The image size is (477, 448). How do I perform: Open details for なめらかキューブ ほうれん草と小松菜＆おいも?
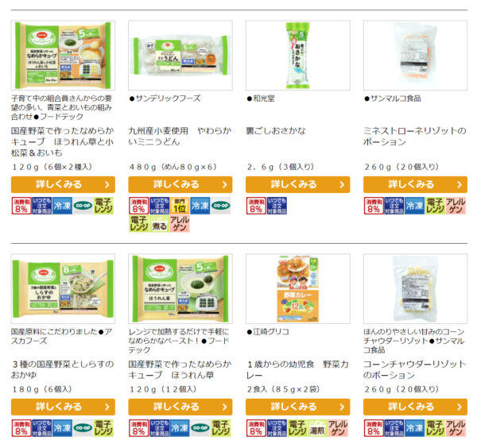(x=63, y=184)
